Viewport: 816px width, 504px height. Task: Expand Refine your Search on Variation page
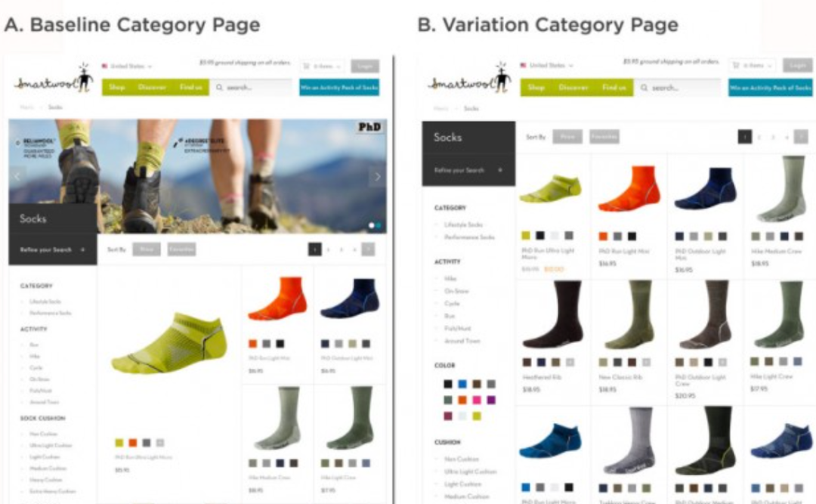(x=468, y=170)
